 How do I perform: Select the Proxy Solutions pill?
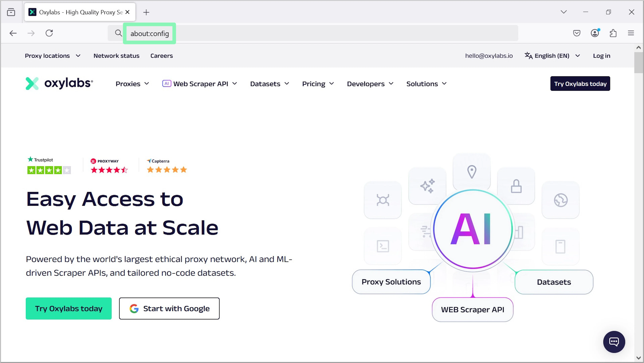click(391, 282)
